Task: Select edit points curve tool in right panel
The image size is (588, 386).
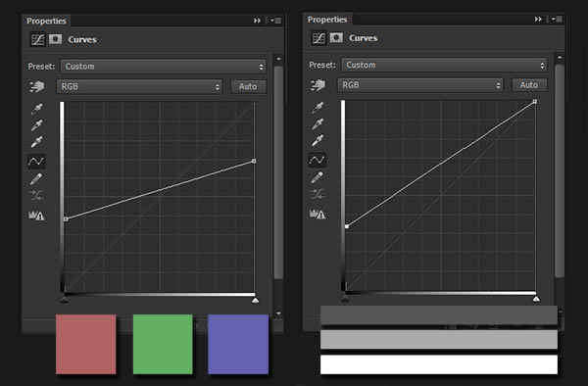Action: (x=317, y=160)
